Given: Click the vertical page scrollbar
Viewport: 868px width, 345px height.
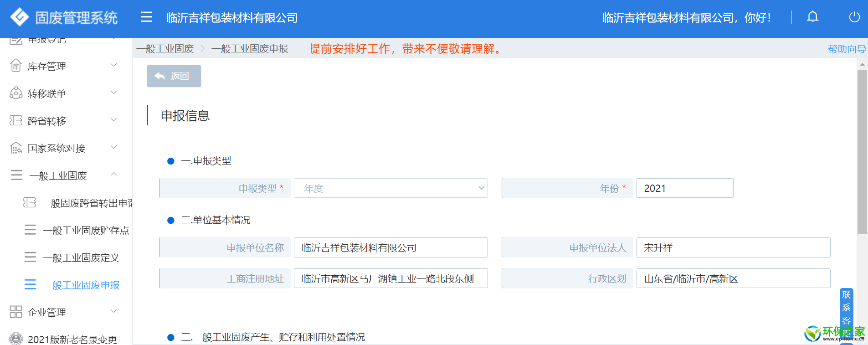Looking at the screenshot, I should [862, 150].
